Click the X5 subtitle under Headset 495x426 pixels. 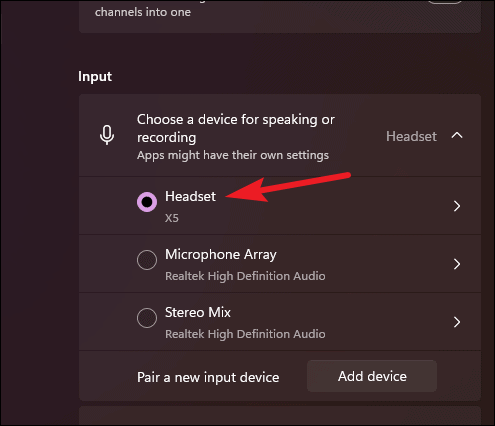coord(172,218)
